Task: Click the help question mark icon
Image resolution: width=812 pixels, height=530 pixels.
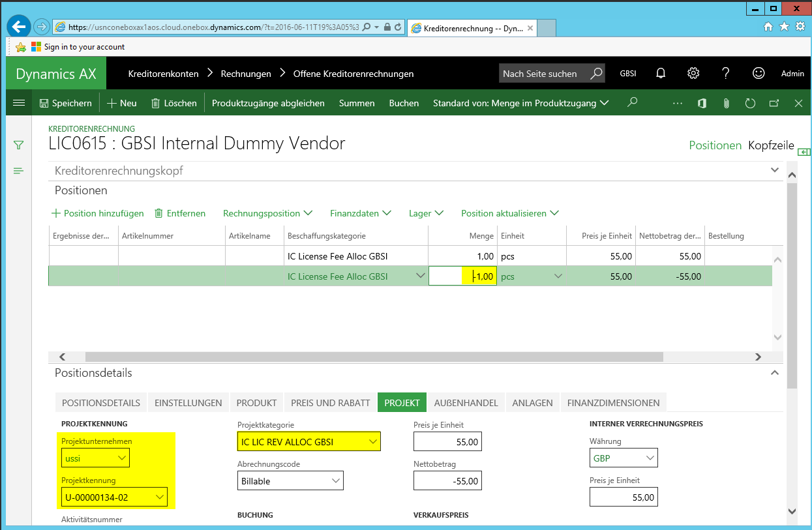Action: [725, 73]
